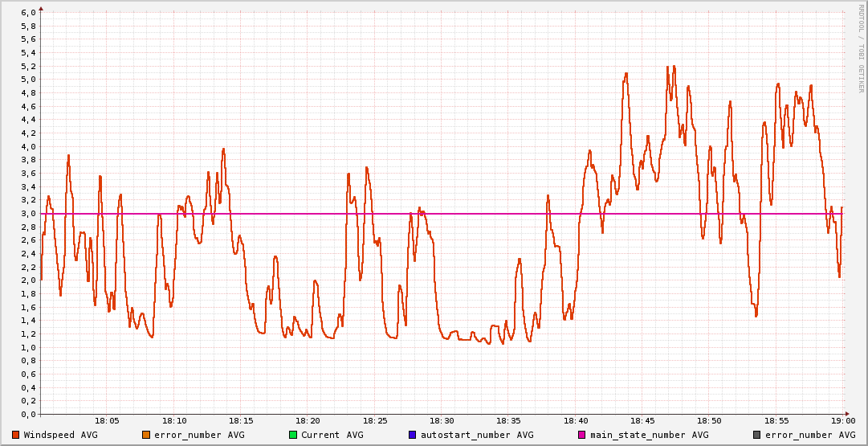The image size is (868, 446).
Task: Select the Windspeed AVG legend label
Action: (60, 435)
